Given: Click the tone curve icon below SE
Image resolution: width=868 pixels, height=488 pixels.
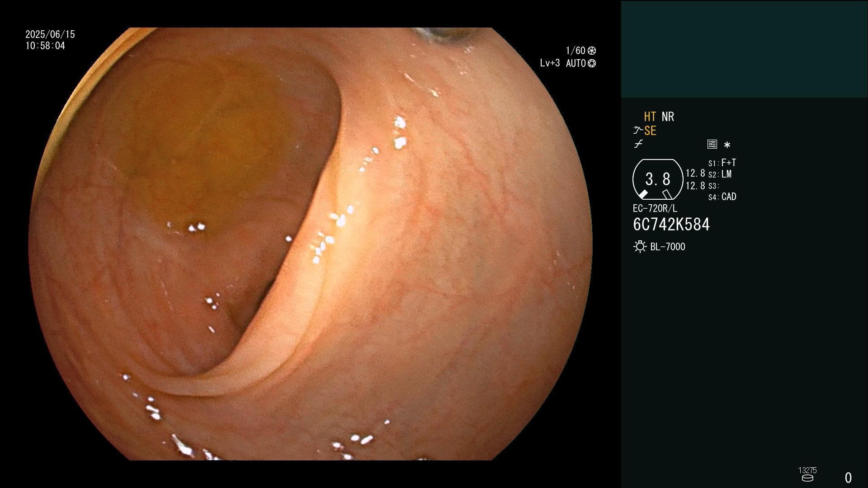Looking at the screenshot, I should click(638, 144).
